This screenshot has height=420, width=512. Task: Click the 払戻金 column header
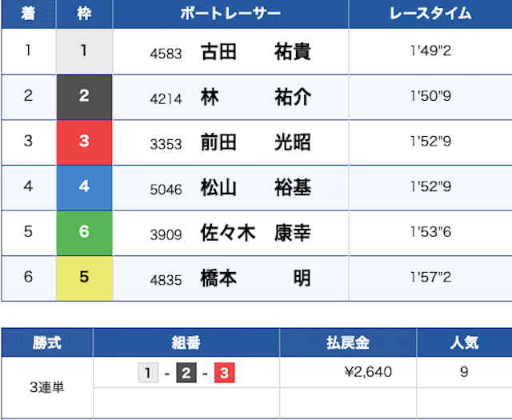[x=347, y=343]
